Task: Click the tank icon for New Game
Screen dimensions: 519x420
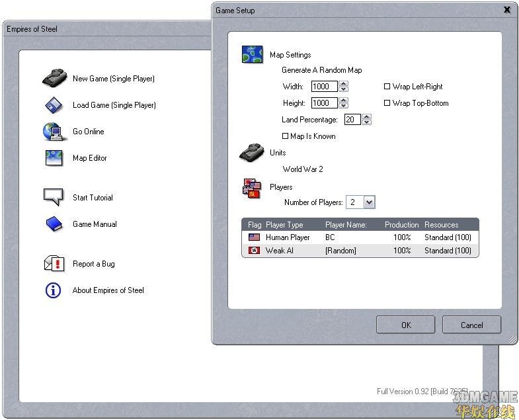Action: 54,79
